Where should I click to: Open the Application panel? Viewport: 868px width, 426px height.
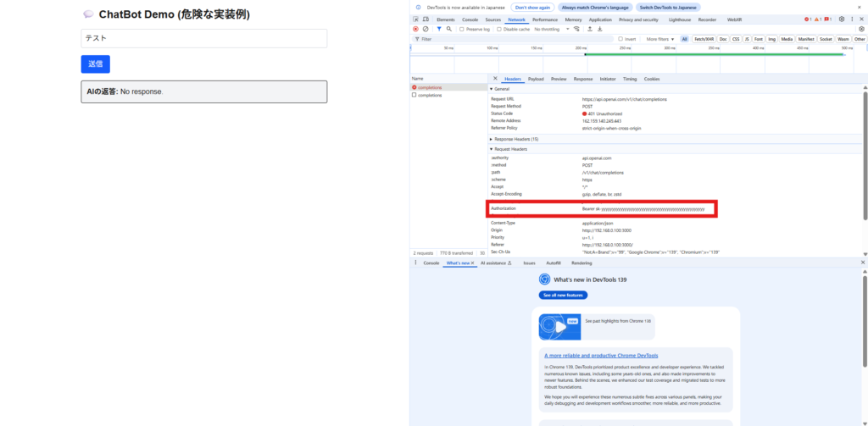click(600, 19)
